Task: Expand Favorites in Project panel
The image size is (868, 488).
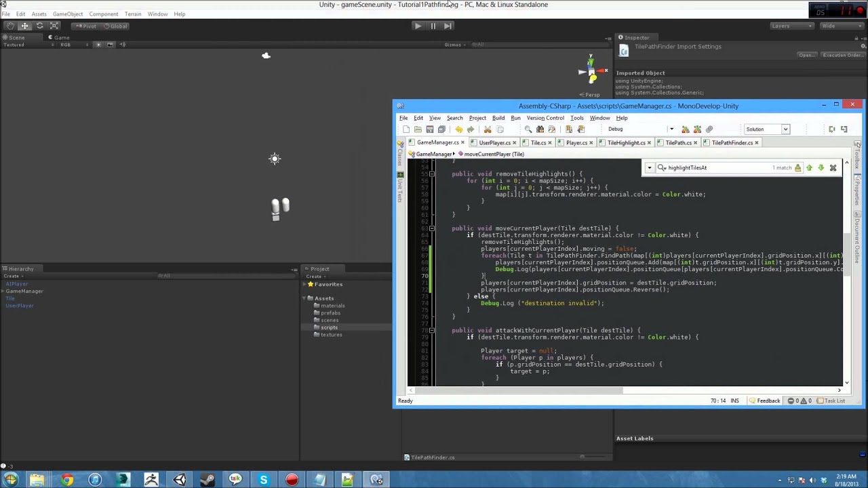Action: tap(304, 284)
